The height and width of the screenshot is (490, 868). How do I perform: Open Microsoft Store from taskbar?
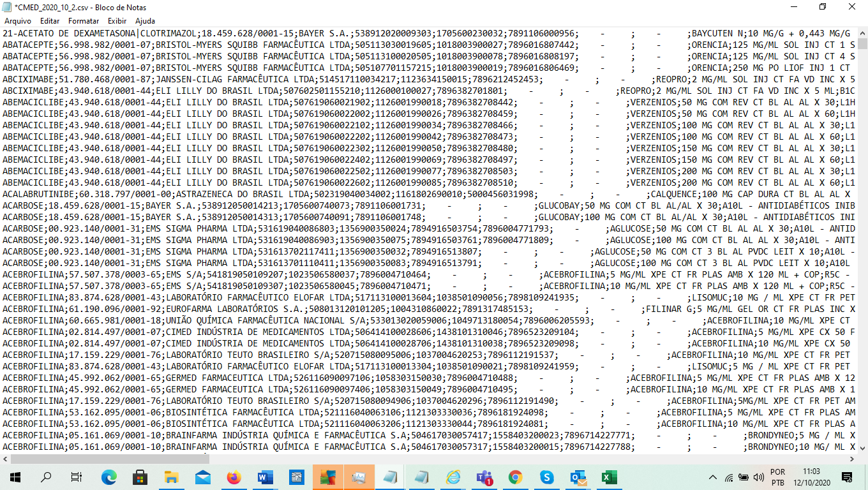point(140,477)
